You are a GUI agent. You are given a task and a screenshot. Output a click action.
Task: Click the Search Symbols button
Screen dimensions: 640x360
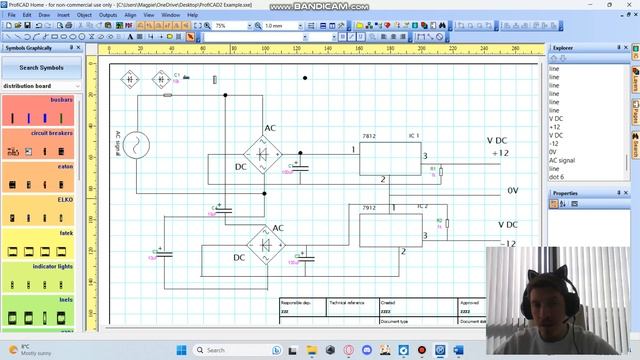click(41, 68)
